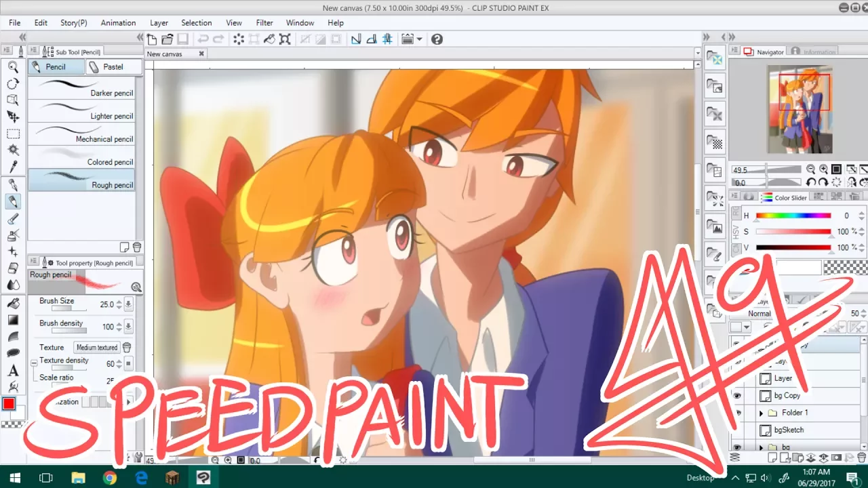The image size is (868, 488).
Task: Toggle Snap to special ruler
Action: (372, 39)
